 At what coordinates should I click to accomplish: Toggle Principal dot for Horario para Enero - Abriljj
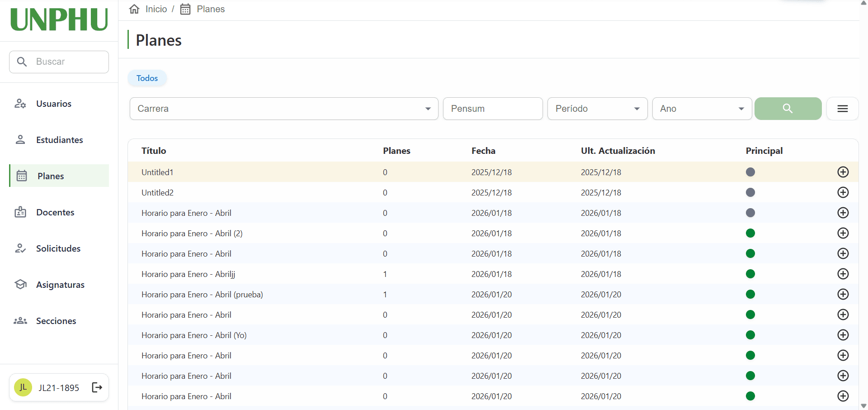[750, 274]
